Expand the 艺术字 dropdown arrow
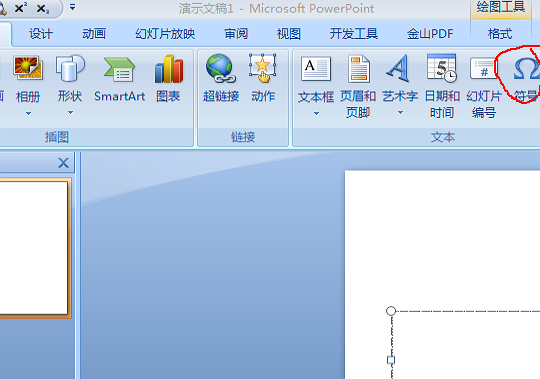Viewport: 540px width, 379px height. click(x=400, y=112)
